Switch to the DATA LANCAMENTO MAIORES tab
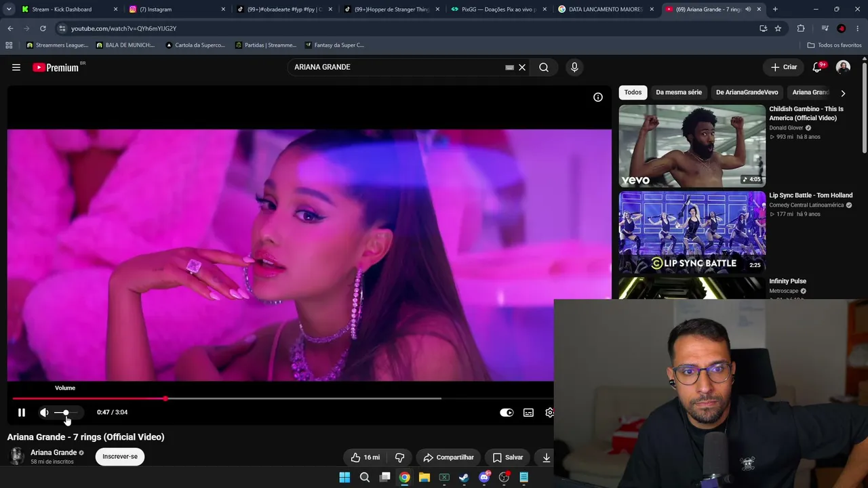 [606, 9]
